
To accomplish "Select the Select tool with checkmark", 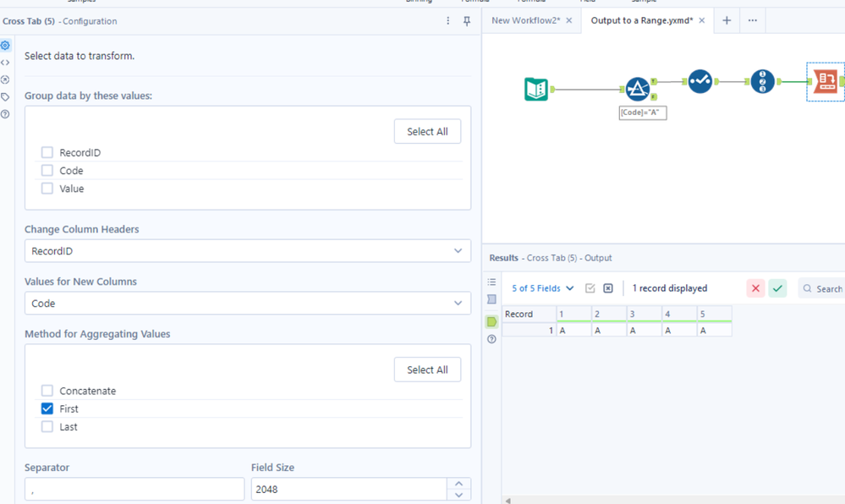I will click(x=700, y=81).
